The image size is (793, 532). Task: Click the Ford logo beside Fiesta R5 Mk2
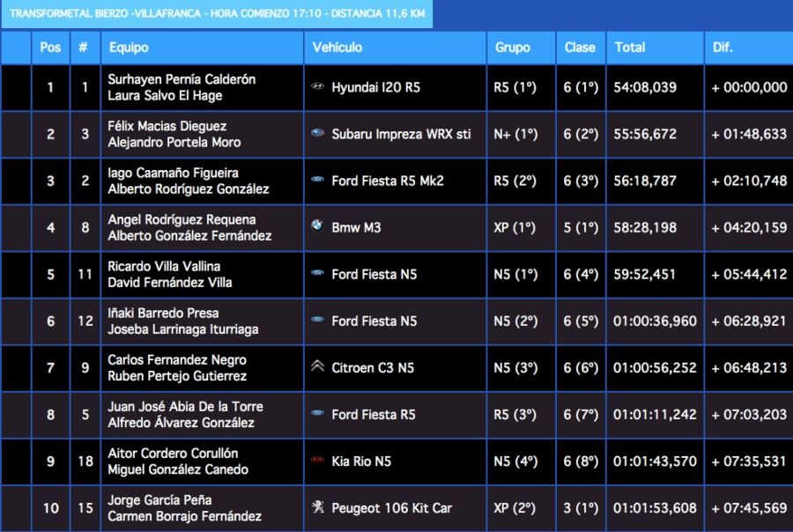(x=318, y=181)
